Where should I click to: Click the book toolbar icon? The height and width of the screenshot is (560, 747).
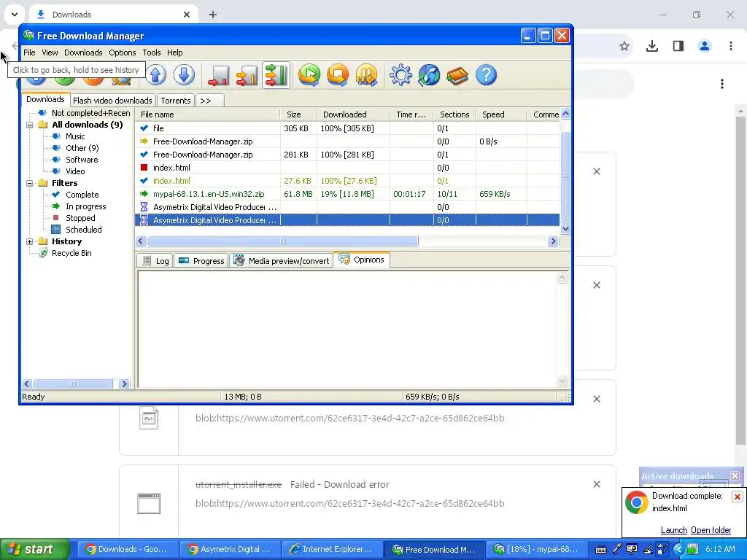(x=457, y=75)
